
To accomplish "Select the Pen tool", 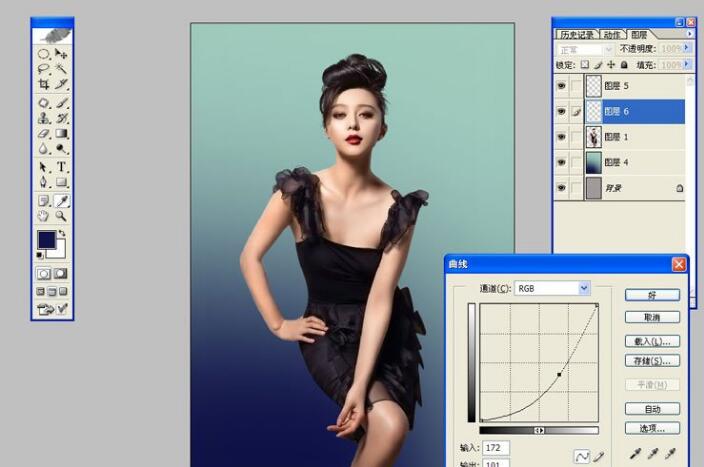I will tap(43, 182).
